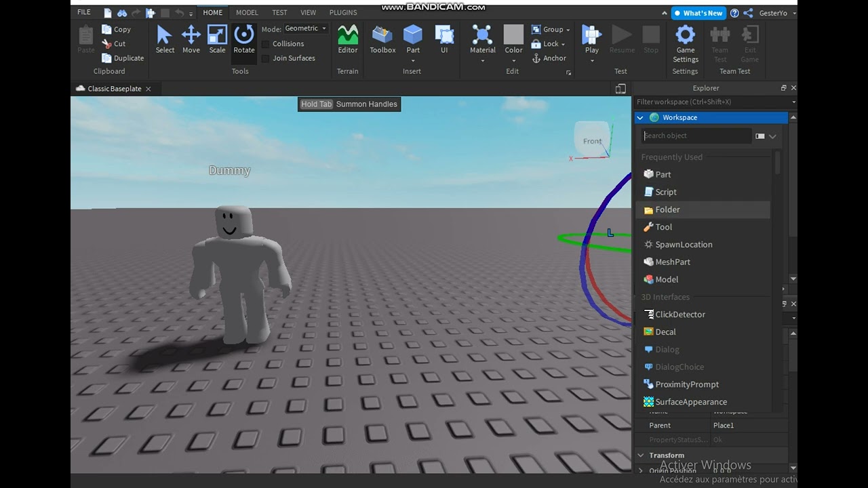The image size is (868, 488).
Task: Expand the insert object options chevron
Action: pos(772,136)
